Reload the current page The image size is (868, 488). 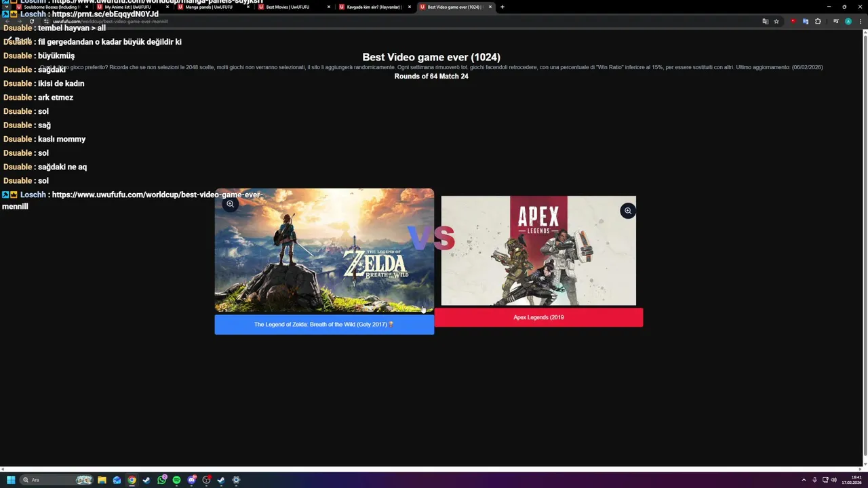tap(32, 21)
